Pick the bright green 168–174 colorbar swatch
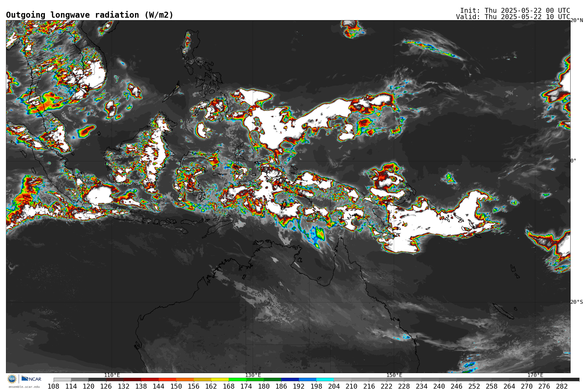 [x=237, y=380]
